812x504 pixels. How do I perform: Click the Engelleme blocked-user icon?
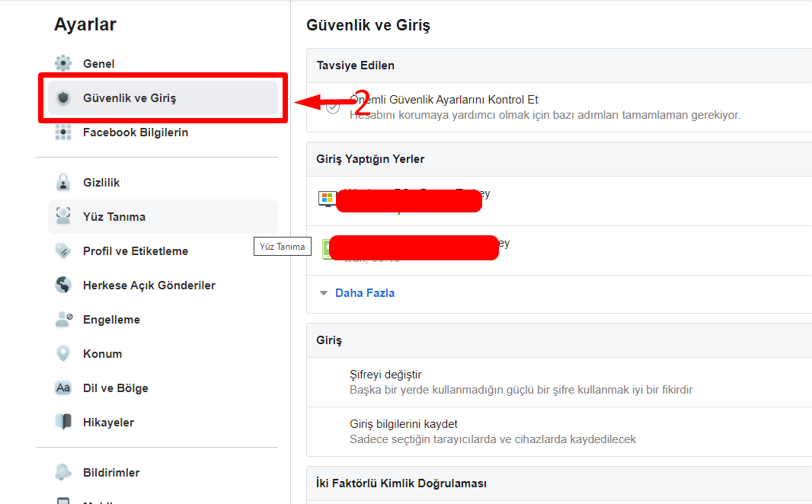coord(63,320)
